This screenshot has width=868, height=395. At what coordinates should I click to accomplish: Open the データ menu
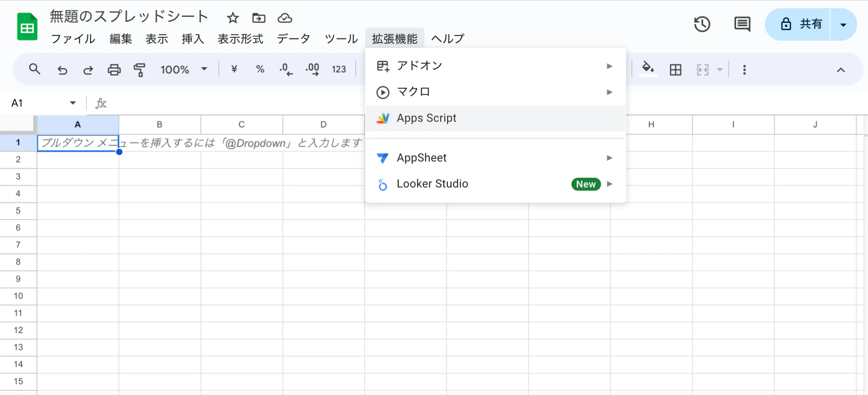pos(294,39)
